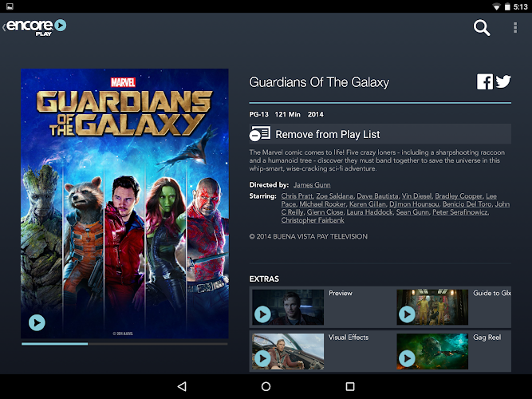Image resolution: width=532 pixels, height=399 pixels.
Task: Open Chris Pratt actor link
Action: click(297, 196)
